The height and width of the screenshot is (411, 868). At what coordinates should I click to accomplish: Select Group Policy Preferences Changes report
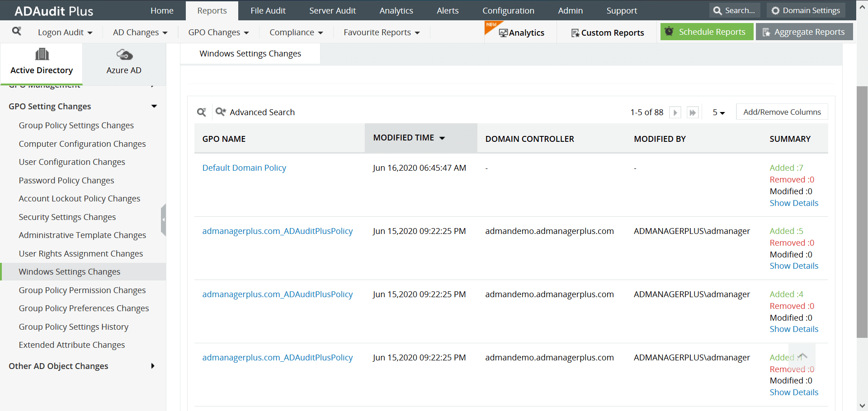(84, 308)
